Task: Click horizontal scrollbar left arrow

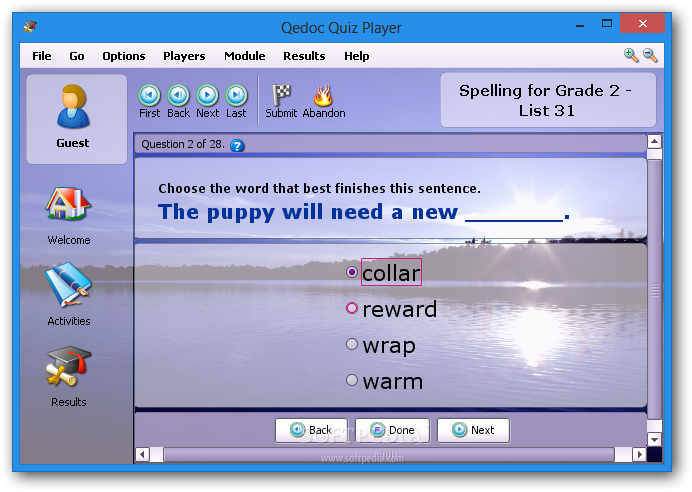Action: [x=142, y=454]
